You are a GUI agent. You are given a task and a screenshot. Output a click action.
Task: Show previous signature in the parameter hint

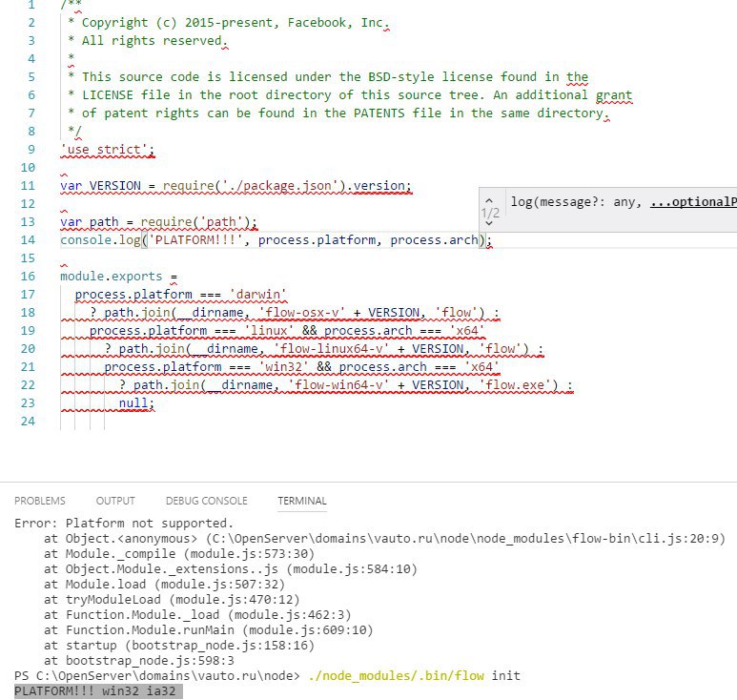(489, 200)
